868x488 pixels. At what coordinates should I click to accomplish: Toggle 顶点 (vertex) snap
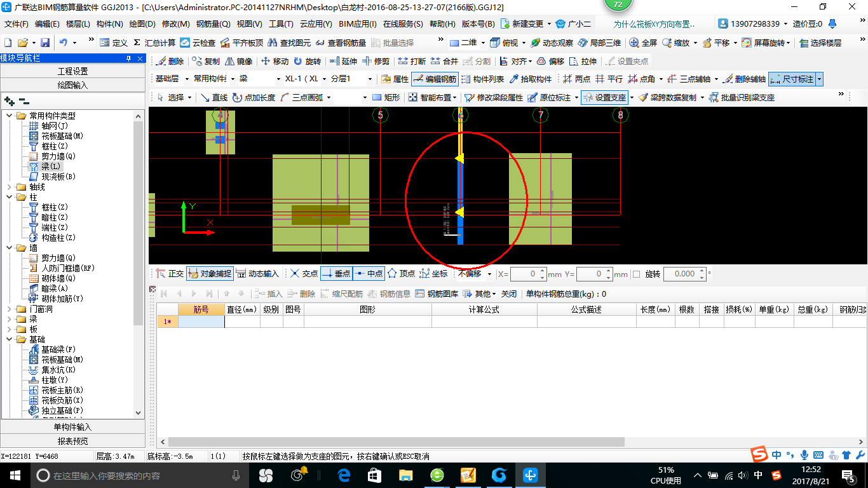[x=401, y=274]
